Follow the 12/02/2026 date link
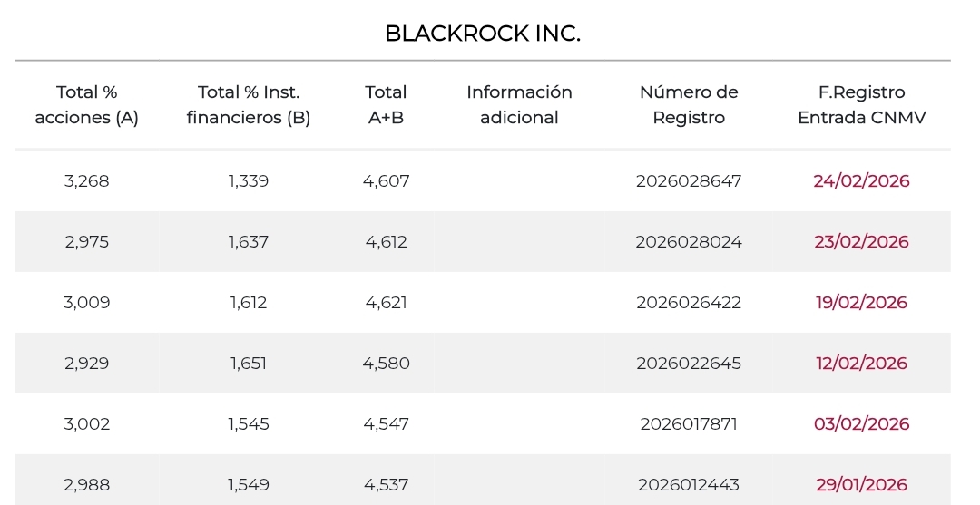The height and width of the screenshot is (505, 980). point(861,364)
